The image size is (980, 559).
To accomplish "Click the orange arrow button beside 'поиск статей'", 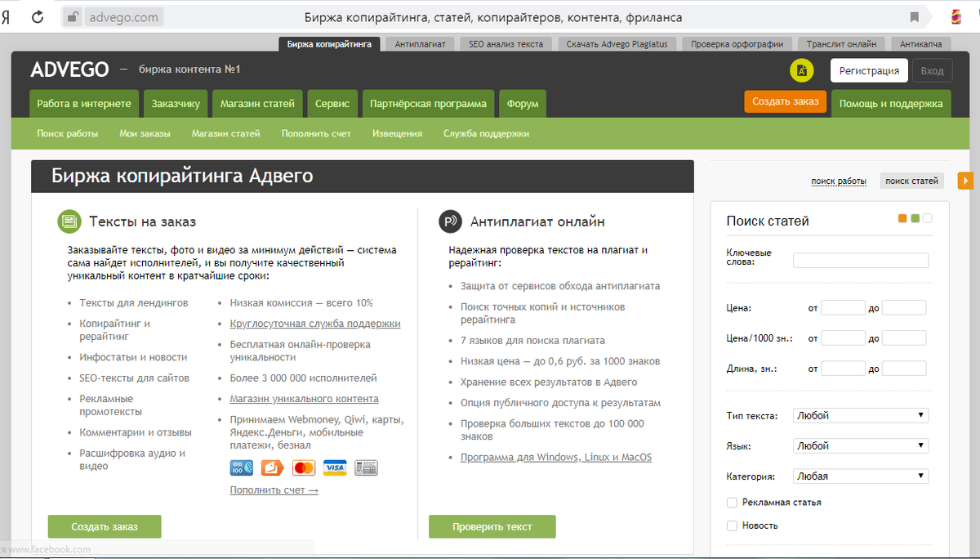I will [965, 181].
